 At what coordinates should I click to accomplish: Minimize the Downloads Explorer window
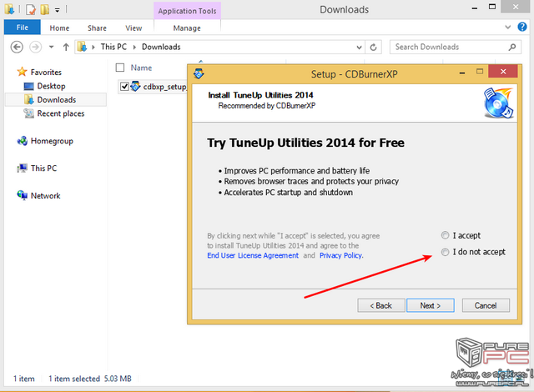475,8
